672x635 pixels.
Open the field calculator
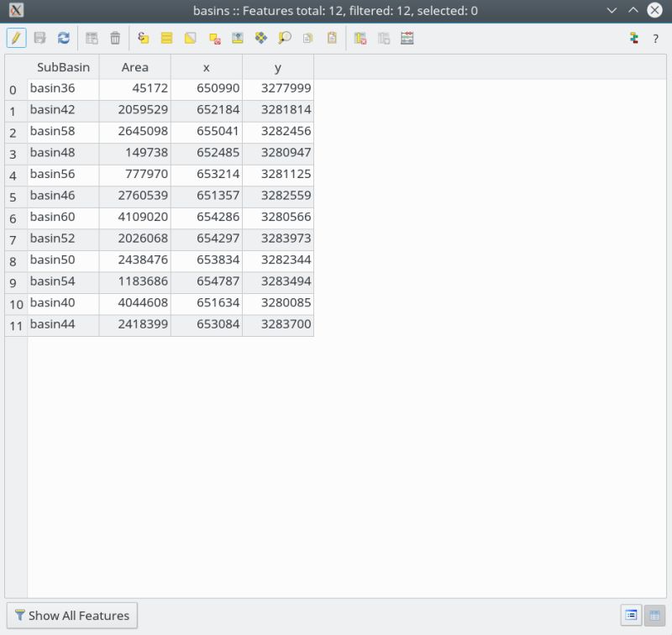[x=407, y=38]
